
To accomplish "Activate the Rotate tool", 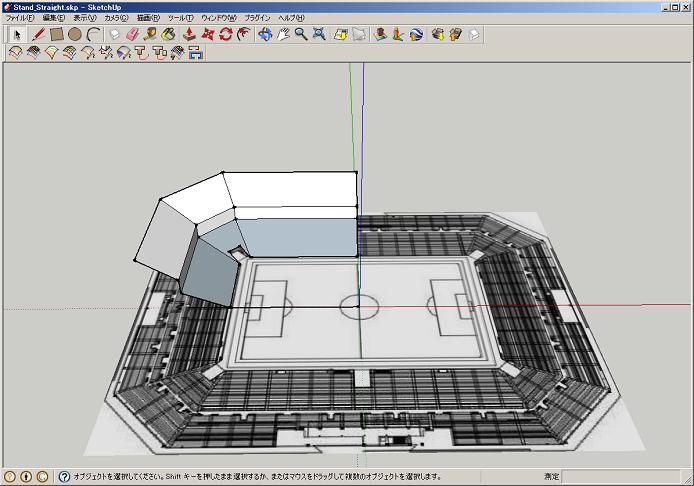I will (226, 34).
